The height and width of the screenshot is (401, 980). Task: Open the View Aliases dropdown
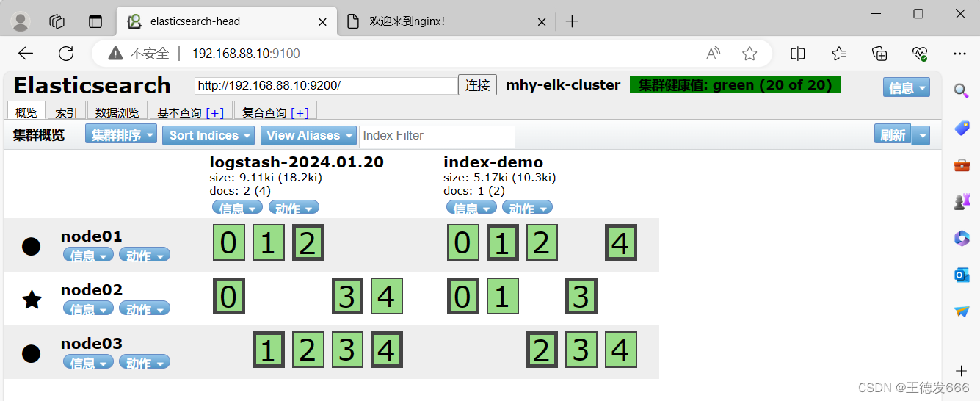pos(308,135)
